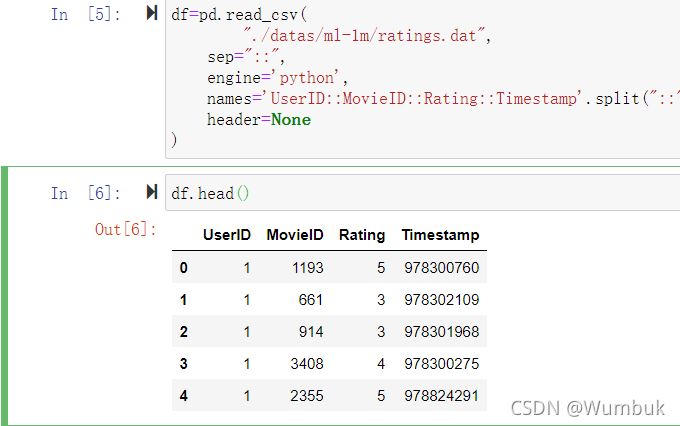
Task: Select the Timestamp column header
Action: [x=440, y=235]
